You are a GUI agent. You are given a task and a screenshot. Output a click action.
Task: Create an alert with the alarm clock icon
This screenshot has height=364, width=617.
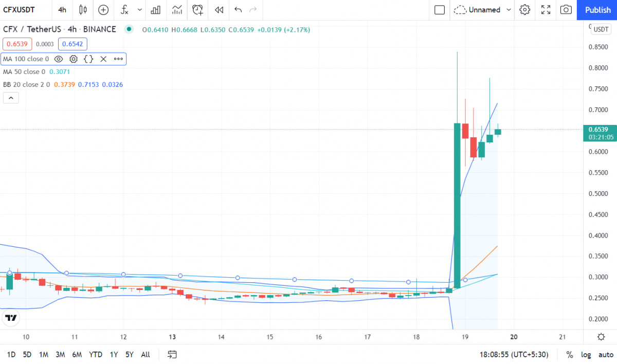tap(198, 10)
